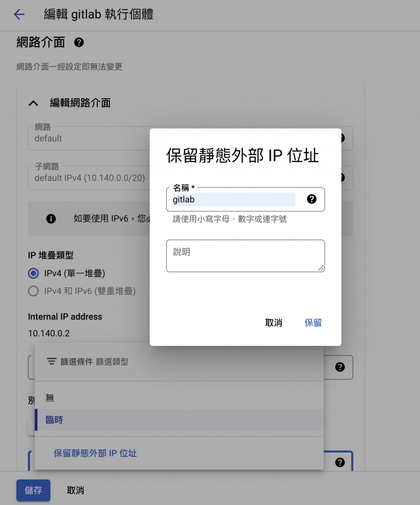Image resolution: width=420 pixels, height=505 pixels.
Task: Open help icon right of filter dropdown
Action: pos(340,367)
